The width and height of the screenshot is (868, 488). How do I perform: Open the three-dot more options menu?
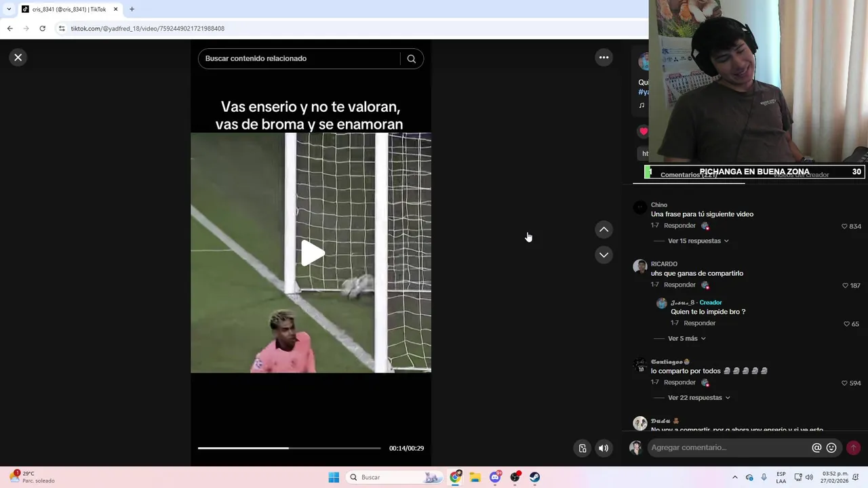click(x=604, y=58)
